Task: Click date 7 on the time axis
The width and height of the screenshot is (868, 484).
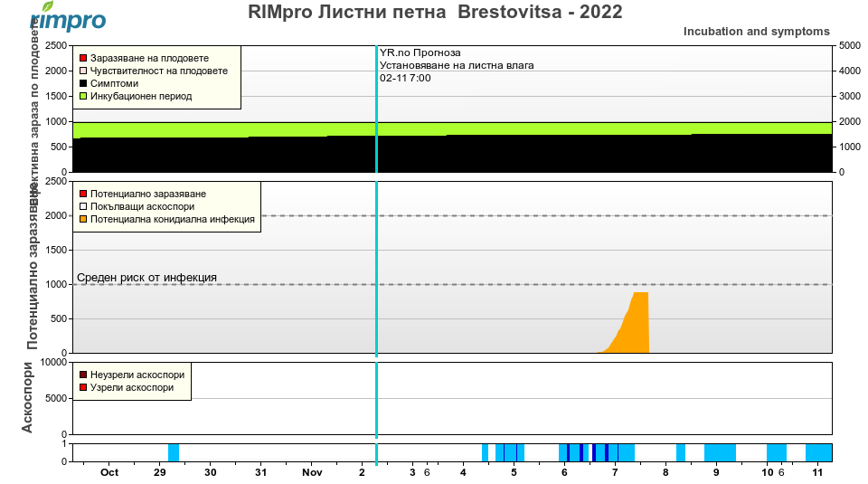Action: (615, 472)
